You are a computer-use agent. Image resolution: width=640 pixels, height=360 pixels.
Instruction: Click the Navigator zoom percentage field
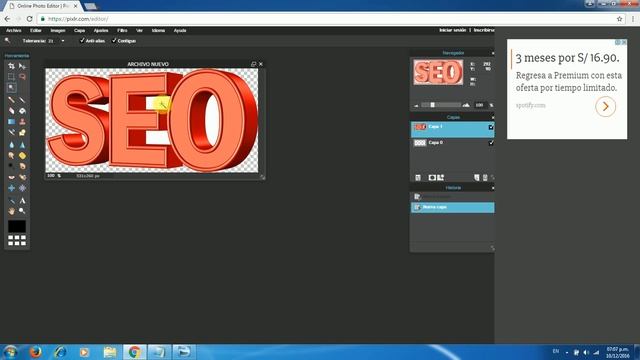click(x=479, y=105)
